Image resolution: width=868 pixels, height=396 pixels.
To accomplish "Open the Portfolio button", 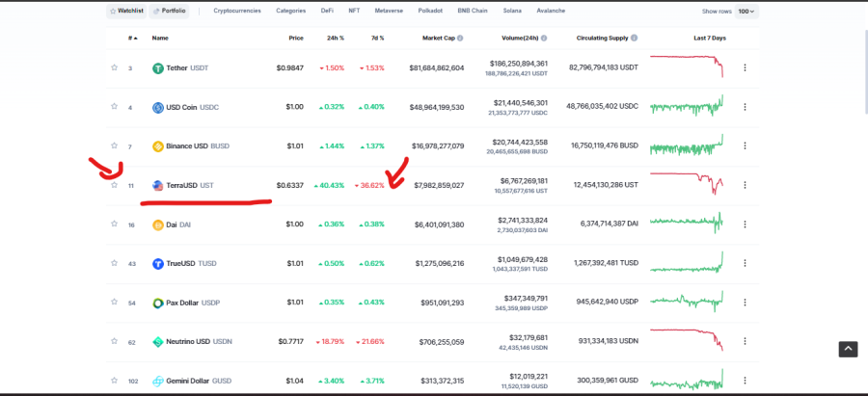I will pyautogui.click(x=169, y=11).
